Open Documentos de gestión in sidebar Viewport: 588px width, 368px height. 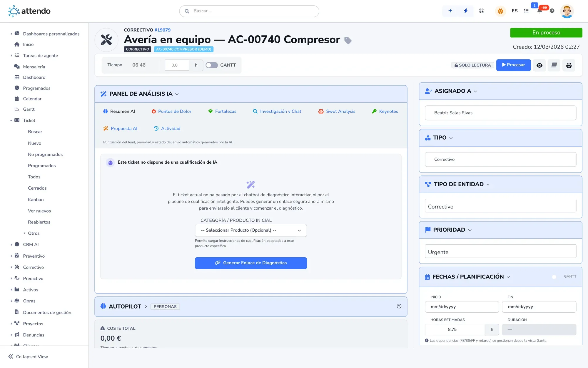click(x=47, y=312)
